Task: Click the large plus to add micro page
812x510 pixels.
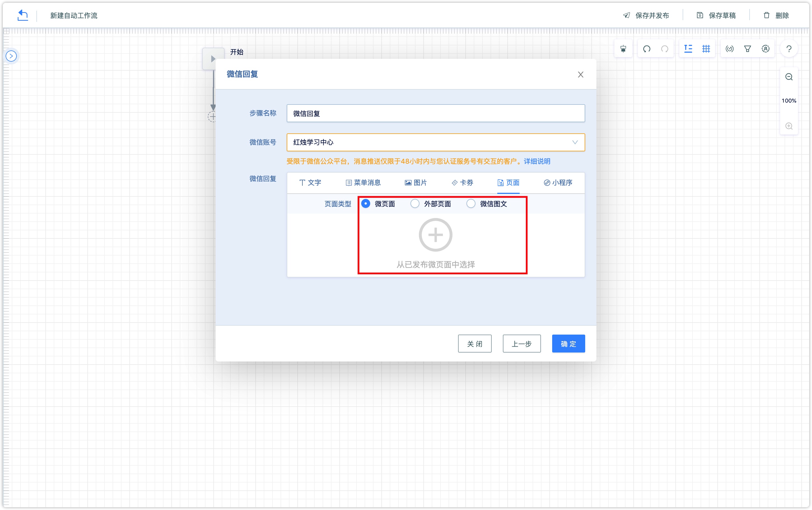Action: [x=435, y=235]
